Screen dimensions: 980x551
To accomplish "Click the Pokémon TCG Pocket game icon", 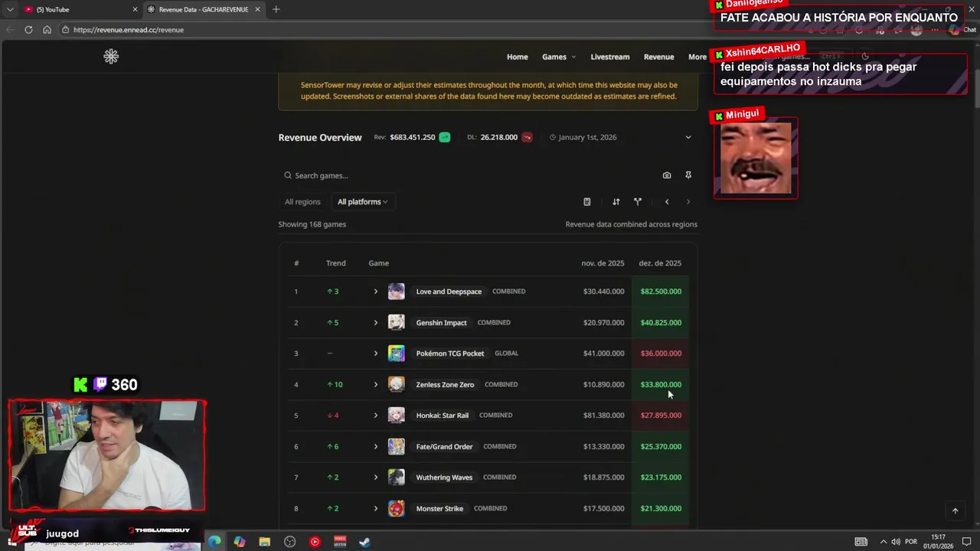I will click(x=396, y=354).
